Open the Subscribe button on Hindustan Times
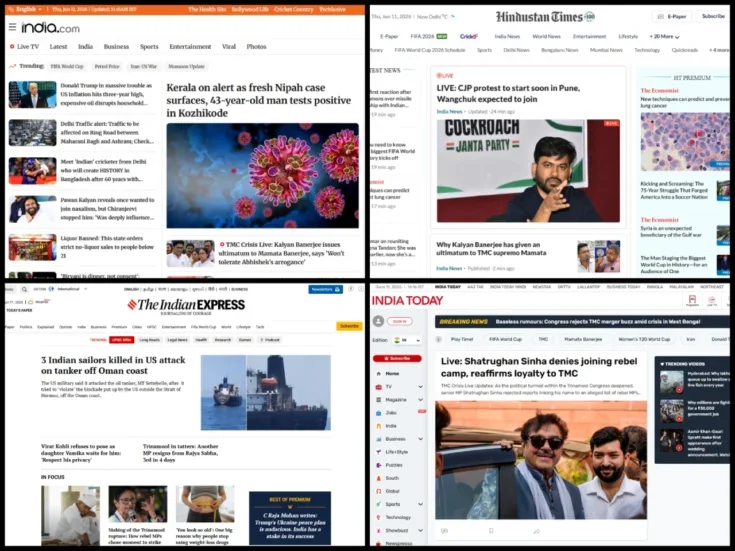Screen dimensions: 735x551 coord(713,16)
